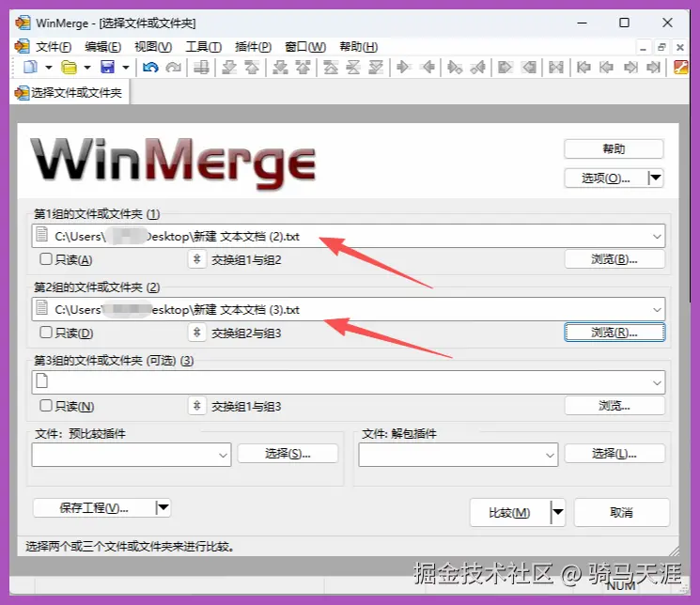Open the 窗口(W) menu
This screenshot has width=700, height=605.
click(x=305, y=47)
